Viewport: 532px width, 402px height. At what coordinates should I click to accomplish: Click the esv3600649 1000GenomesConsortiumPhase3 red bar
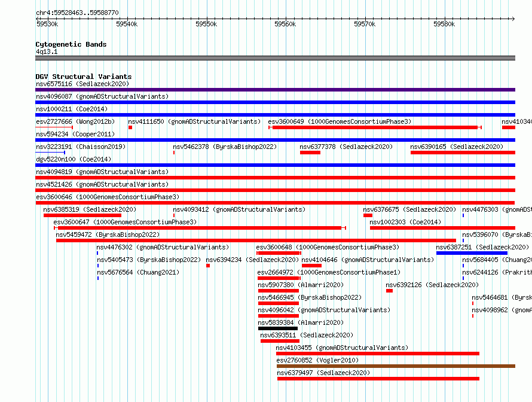coord(375,127)
